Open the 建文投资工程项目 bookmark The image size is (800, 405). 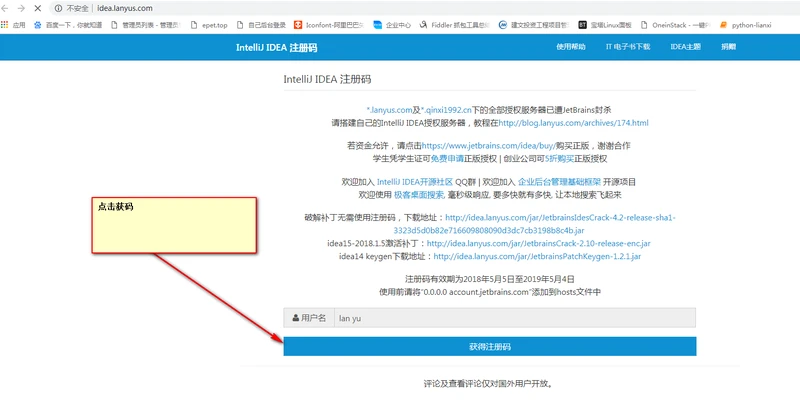(534, 24)
